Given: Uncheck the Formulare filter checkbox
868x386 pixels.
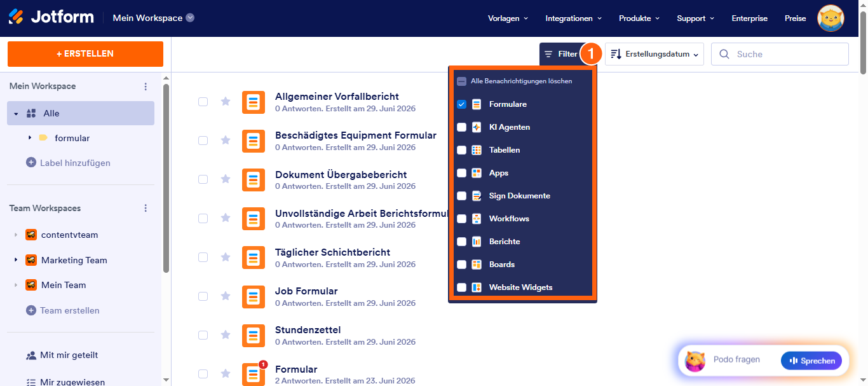Looking at the screenshot, I should coord(462,104).
